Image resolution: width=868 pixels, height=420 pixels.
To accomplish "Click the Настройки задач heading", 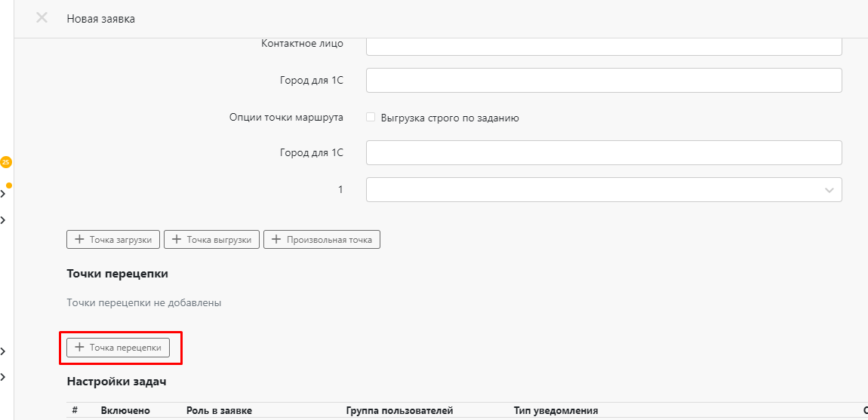I will [116, 382].
